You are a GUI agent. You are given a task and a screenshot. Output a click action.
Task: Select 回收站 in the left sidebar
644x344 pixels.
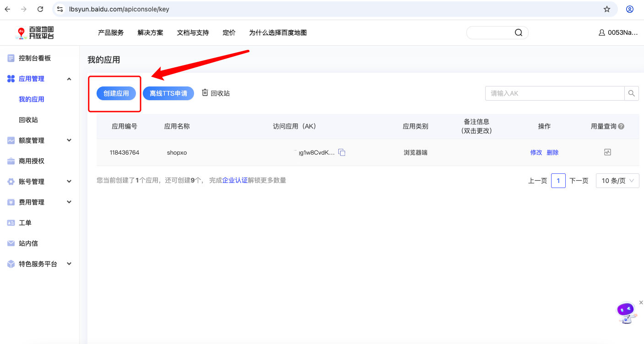[x=28, y=120]
